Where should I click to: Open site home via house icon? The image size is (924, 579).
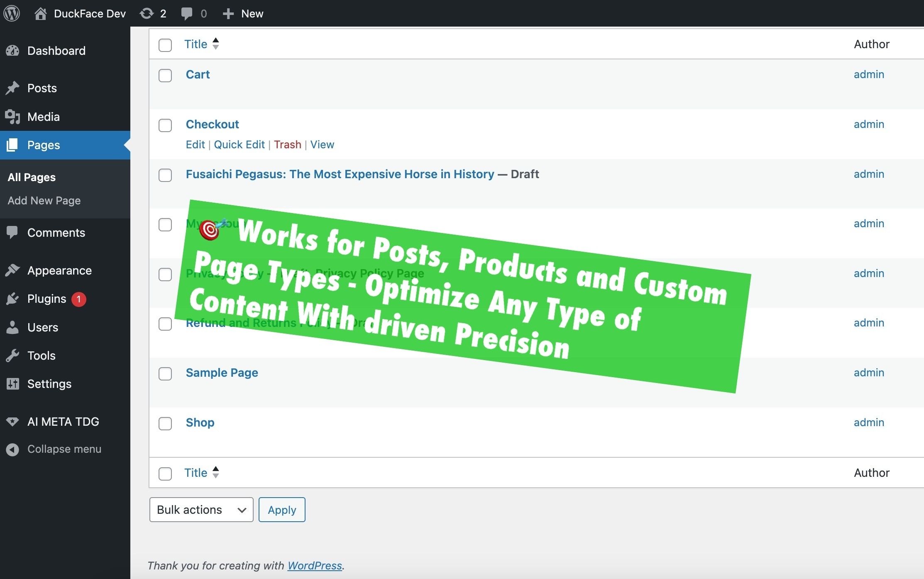[40, 13]
